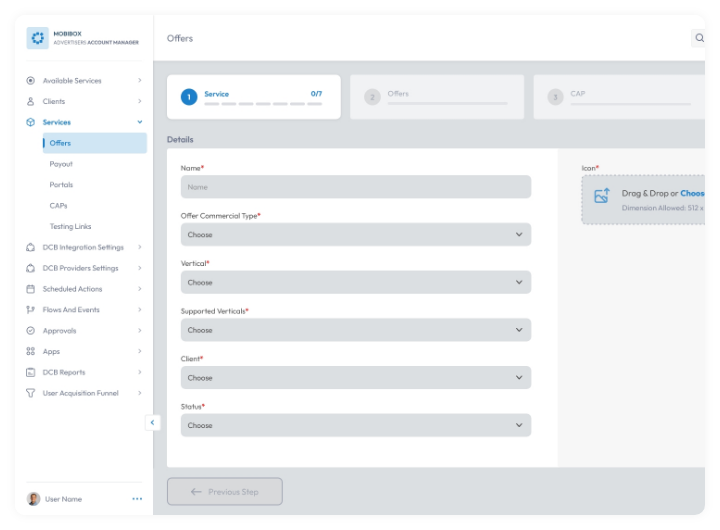Click the Mobibox logo icon

(37, 38)
